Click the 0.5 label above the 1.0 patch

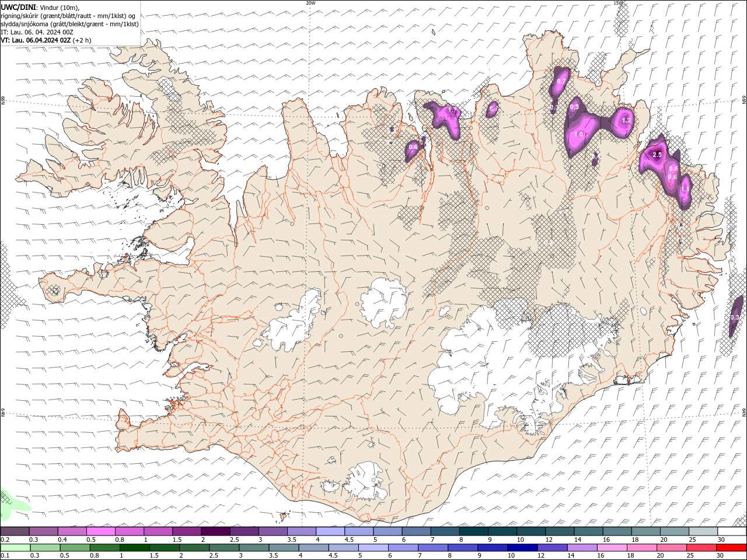click(574, 107)
